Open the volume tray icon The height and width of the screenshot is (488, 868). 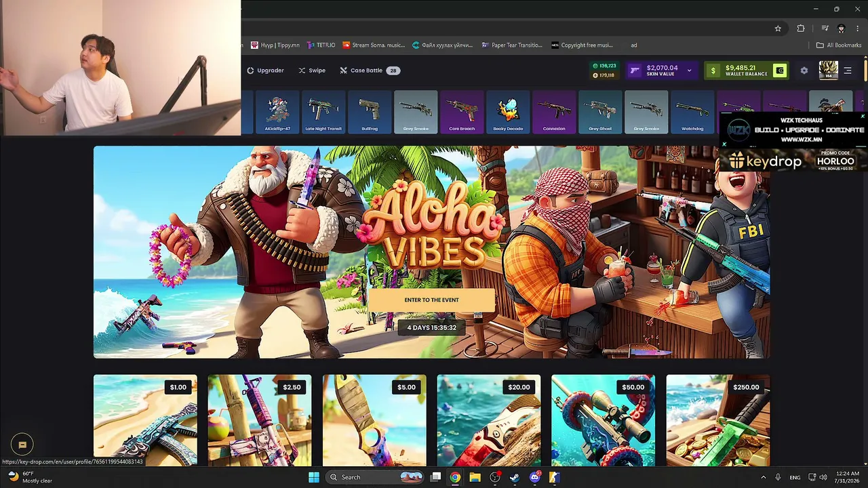(823, 477)
